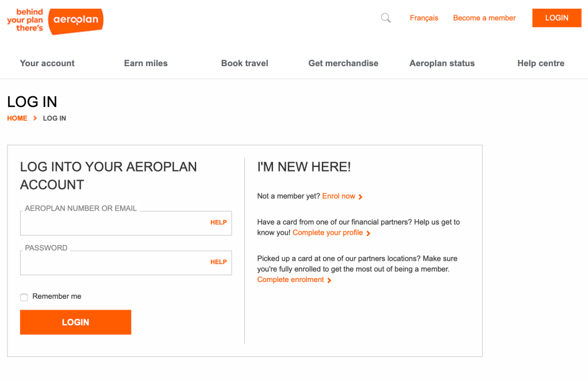Click the Become a member link
Viewport: 588px width, 381px height.
(485, 18)
